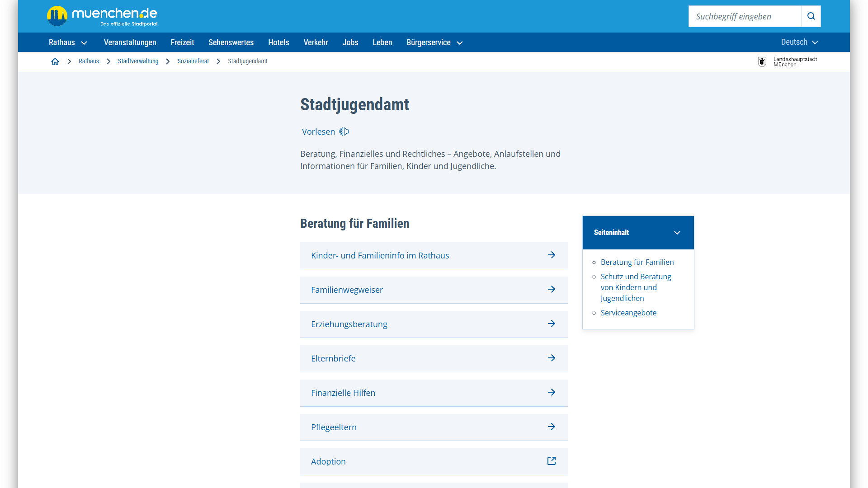This screenshot has height=488, width=868.
Task: Click arrow icon on Familienwegweiser row
Action: (551, 290)
